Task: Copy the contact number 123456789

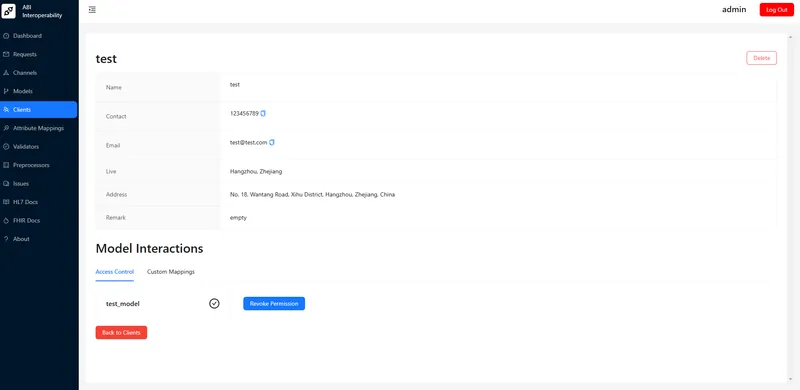Action: pyautogui.click(x=263, y=113)
